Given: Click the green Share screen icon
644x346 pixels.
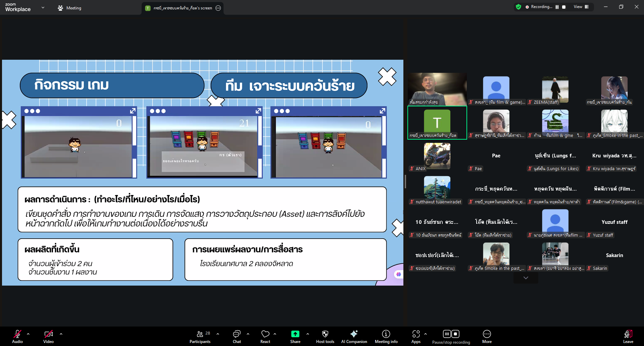Looking at the screenshot, I should click(295, 334).
